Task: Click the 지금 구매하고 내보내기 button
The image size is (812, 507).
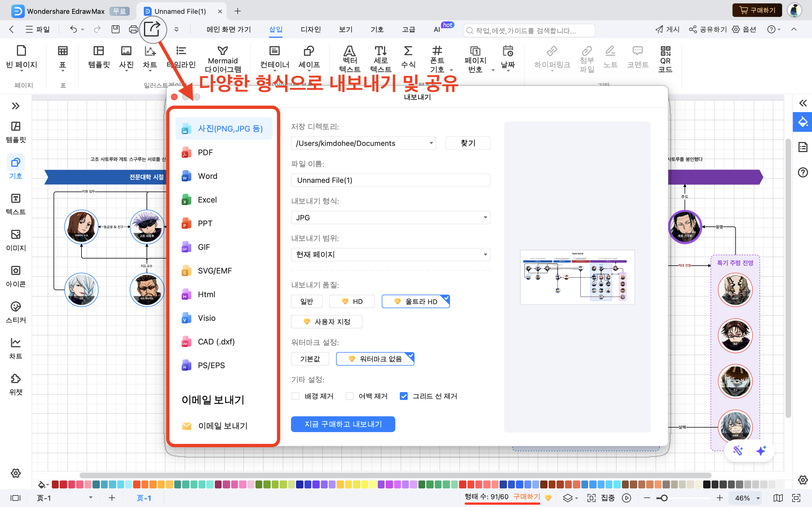Action: (343, 424)
